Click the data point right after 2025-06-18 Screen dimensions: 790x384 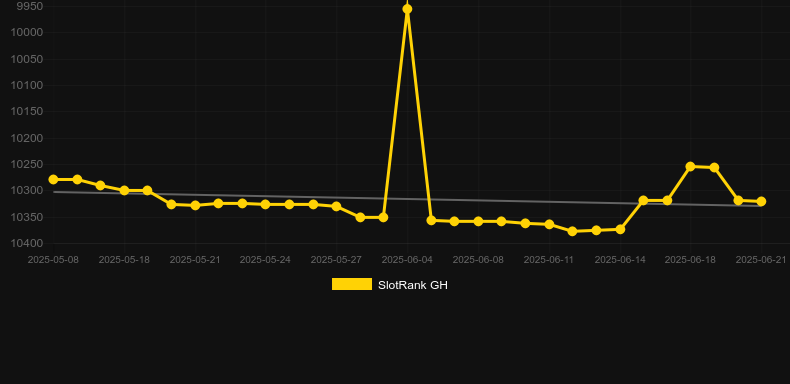point(714,167)
